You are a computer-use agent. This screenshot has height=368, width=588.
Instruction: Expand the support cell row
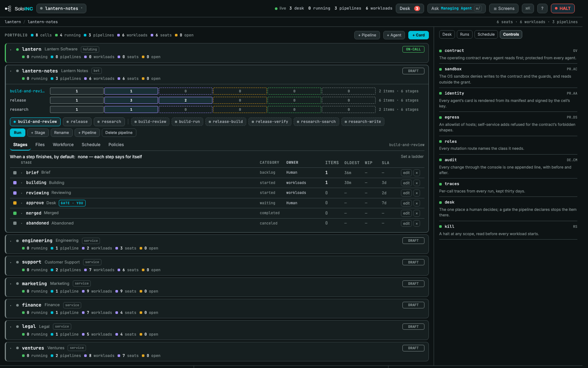(x=11, y=263)
